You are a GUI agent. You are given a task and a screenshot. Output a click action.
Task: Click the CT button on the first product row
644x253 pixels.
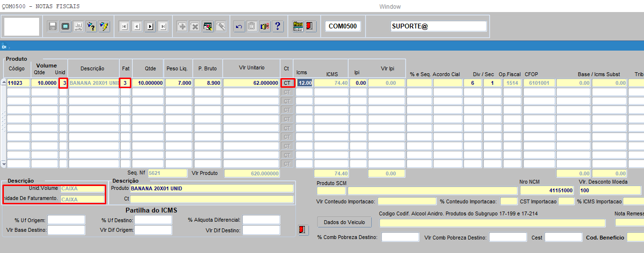click(287, 83)
